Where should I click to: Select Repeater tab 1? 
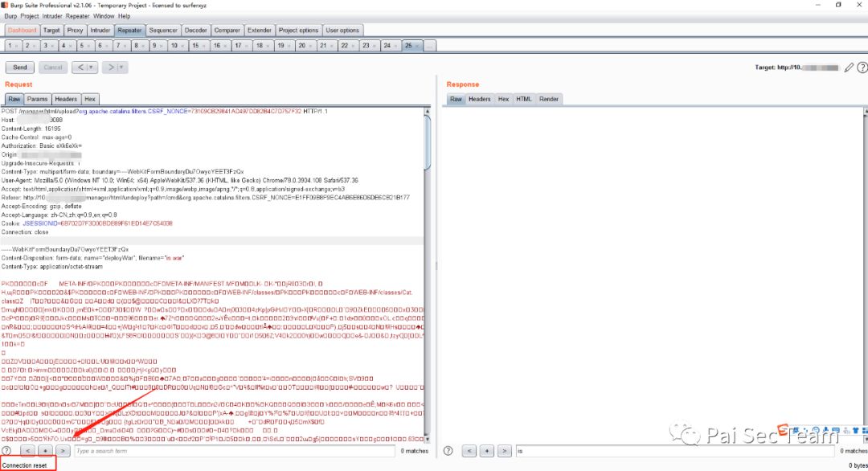tap(13, 45)
